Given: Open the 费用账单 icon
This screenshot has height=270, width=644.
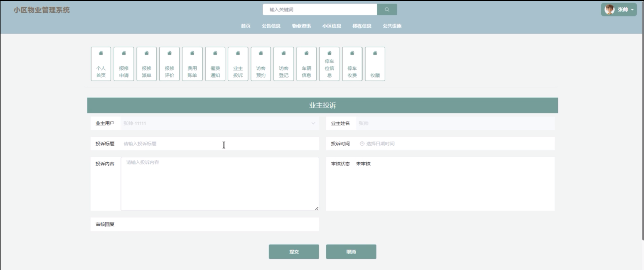Looking at the screenshot, I should [x=192, y=64].
